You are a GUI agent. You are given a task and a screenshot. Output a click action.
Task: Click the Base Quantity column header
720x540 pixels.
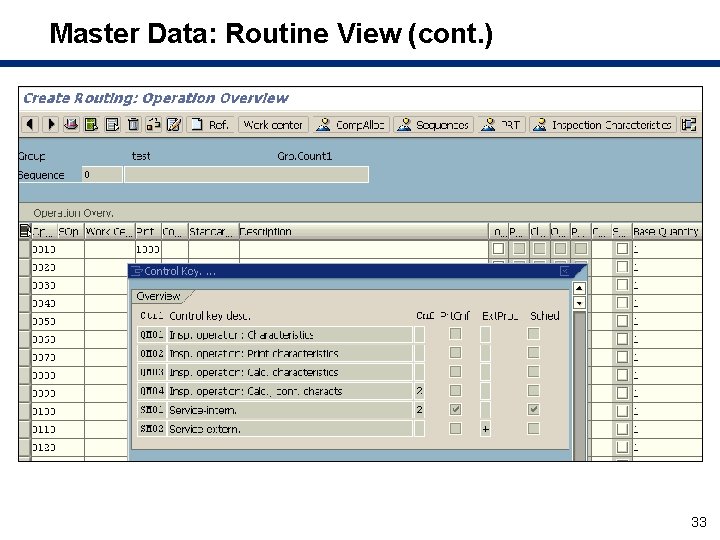click(x=667, y=231)
